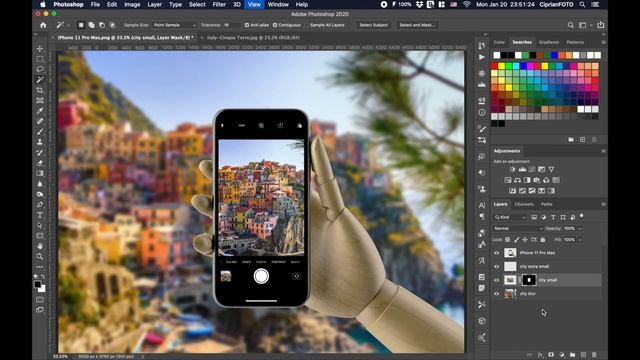Open the Fill slider dropdown

point(580,240)
